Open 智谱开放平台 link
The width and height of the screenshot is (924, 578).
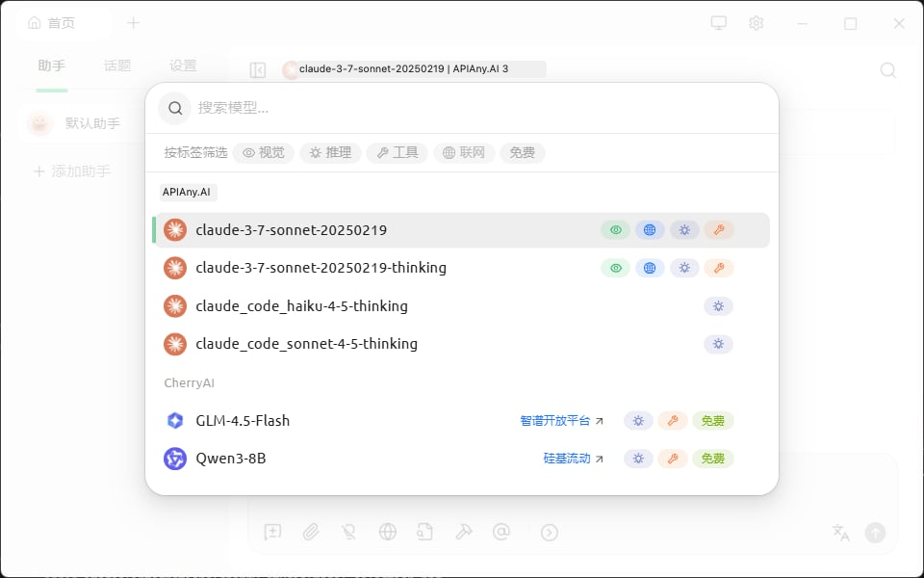[561, 421]
